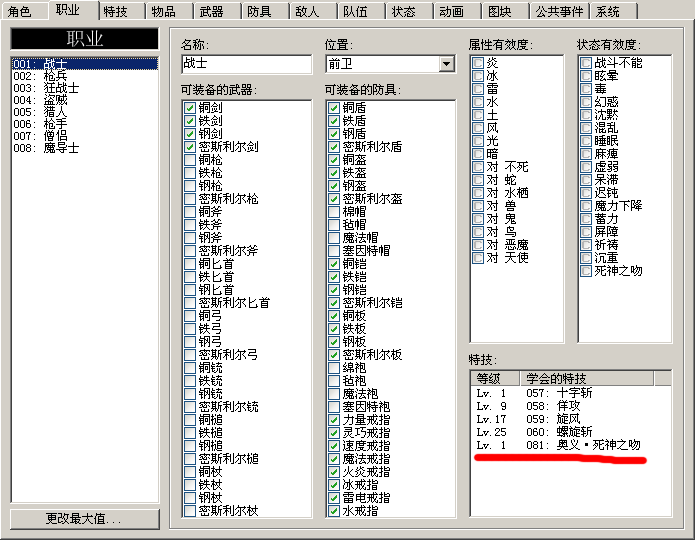Switch to the 武器 tab
The width and height of the screenshot is (695, 540).
tap(217, 11)
